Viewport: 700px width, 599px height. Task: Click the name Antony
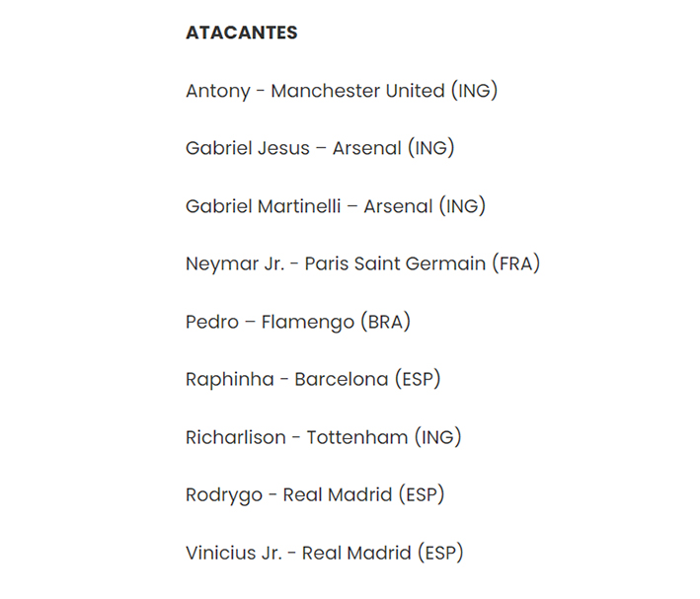tap(218, 91)
